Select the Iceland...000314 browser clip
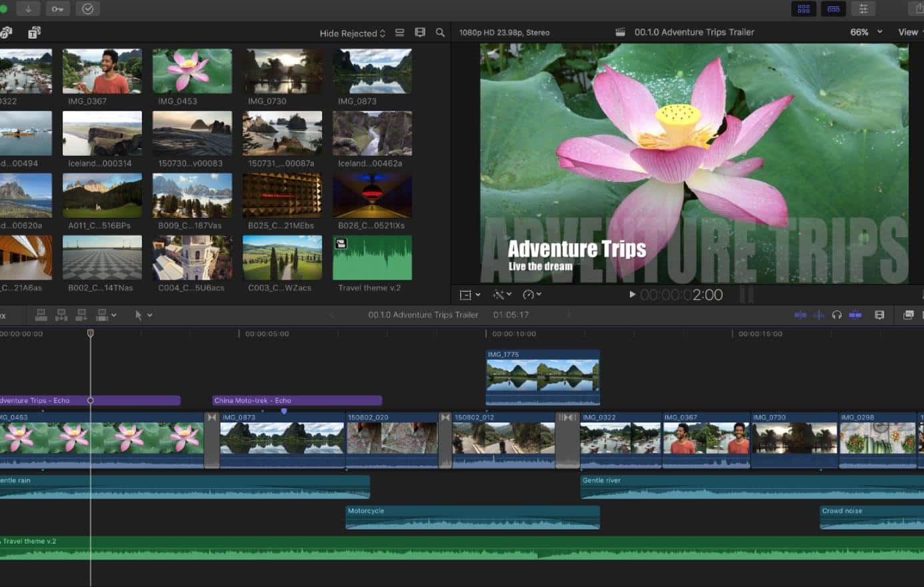 102,133
